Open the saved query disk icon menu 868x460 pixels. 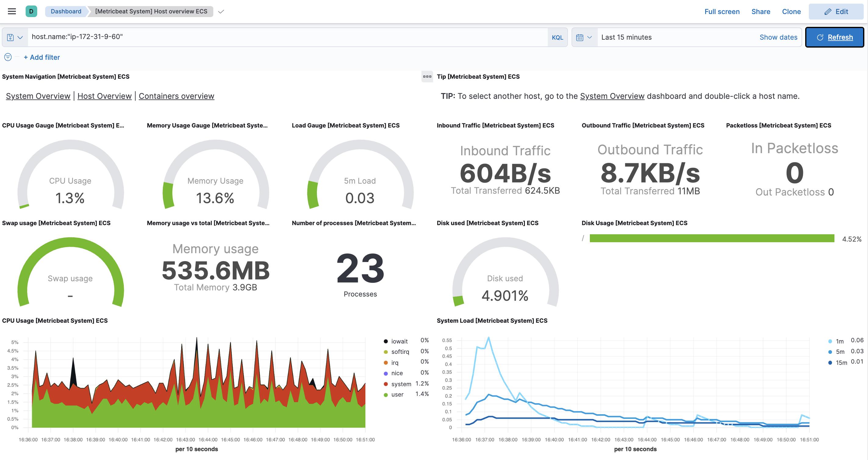(x=15, y=38)
